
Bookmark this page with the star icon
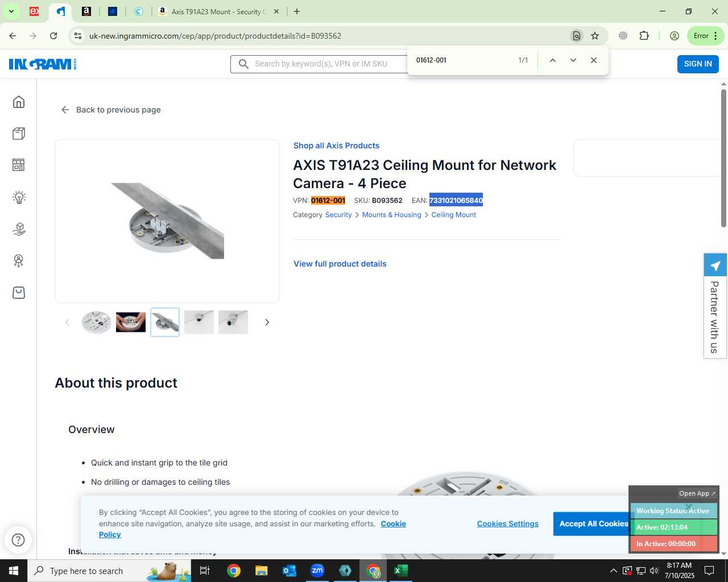pos(595,36)
